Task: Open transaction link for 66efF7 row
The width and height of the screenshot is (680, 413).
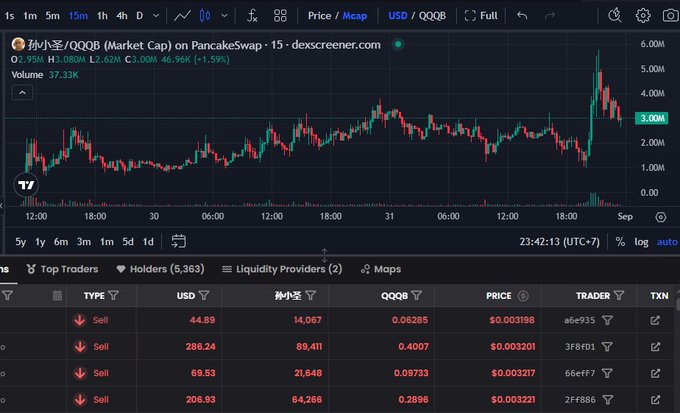Action: pos(655,374)
